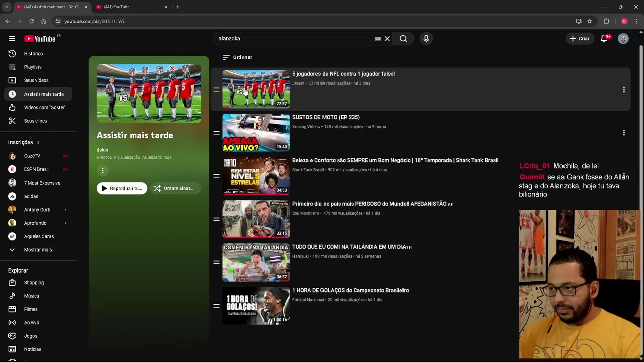Screen dimensions: 644x362
Task: Open the CazéTV subscription
Action: click(x=39, y=156)
